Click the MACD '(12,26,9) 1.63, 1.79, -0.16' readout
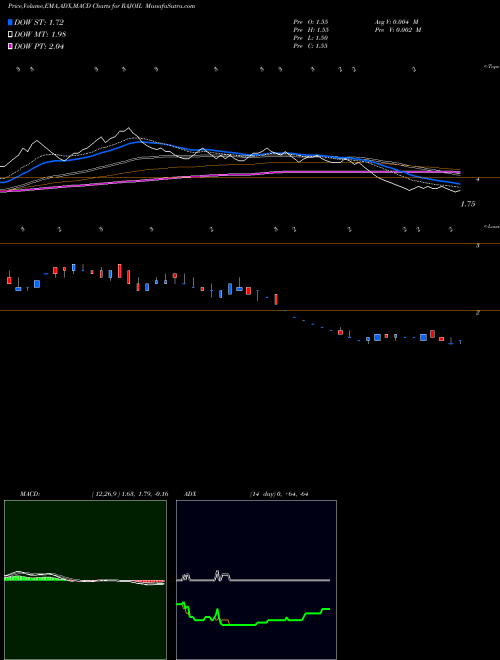The width and height of the screenshot is (500, 660). [x=130, y=494]
